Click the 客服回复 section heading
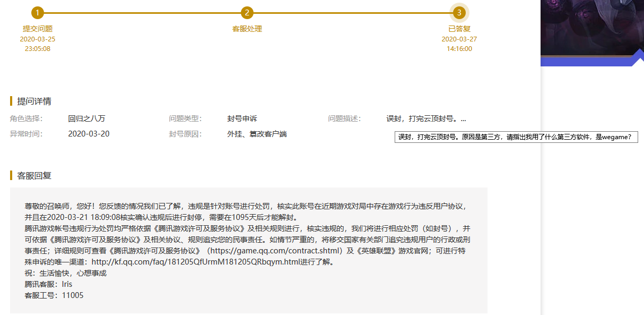644x315 pixels. pyautogui.click(x=34, y=176)
